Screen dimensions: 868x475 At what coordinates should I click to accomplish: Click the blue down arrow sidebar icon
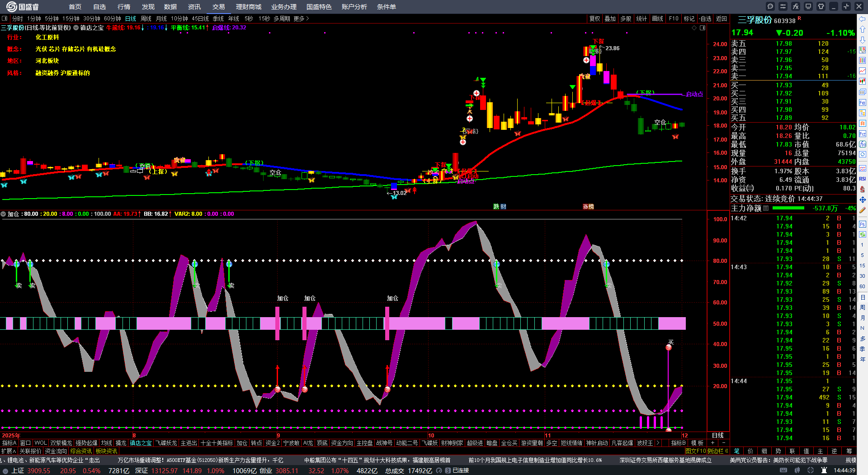click(863, 40)
